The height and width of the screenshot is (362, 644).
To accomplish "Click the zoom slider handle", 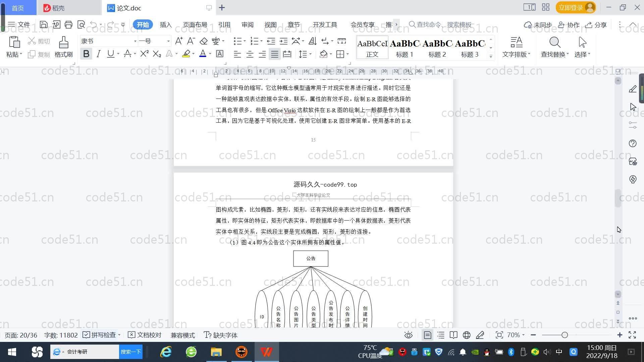I will [x=565, y=335].
